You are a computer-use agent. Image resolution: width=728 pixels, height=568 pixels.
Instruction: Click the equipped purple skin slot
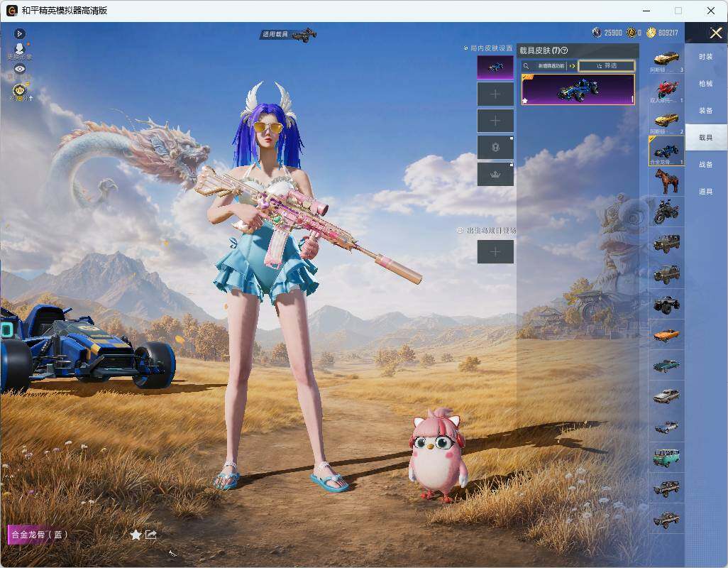495,67
